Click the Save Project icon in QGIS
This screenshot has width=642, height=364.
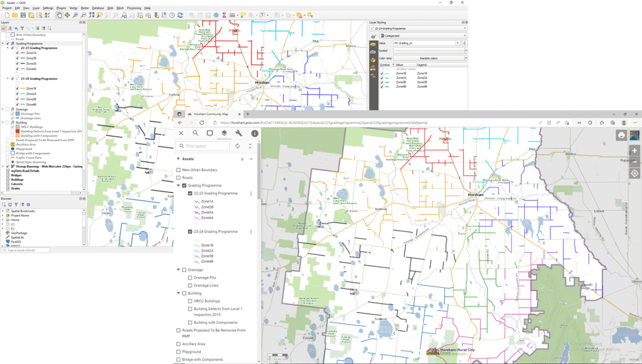[21, 14]
